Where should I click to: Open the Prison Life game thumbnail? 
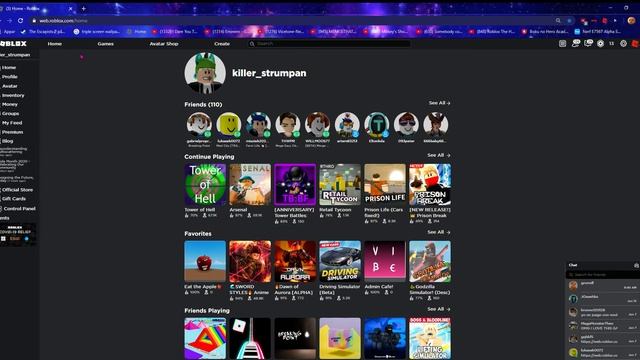coord(385,184)
